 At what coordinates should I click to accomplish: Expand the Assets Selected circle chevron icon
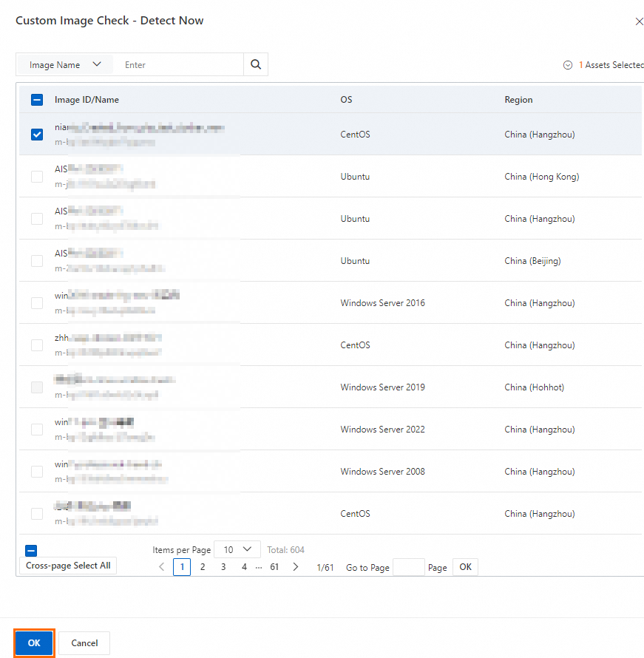568,65
